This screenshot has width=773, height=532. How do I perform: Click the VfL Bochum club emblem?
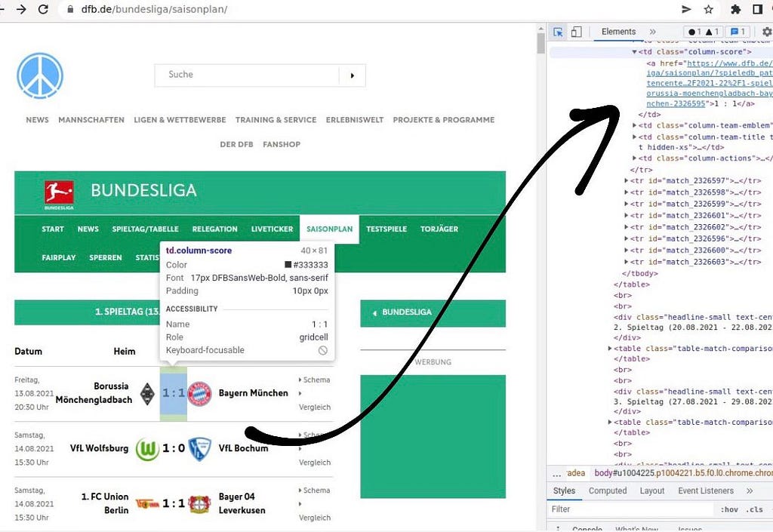coord(199,449)
